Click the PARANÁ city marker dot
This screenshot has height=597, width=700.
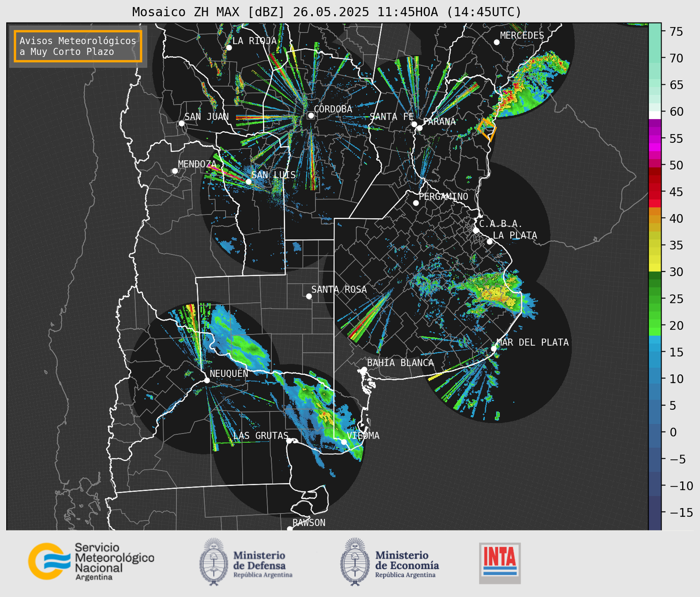420,128
